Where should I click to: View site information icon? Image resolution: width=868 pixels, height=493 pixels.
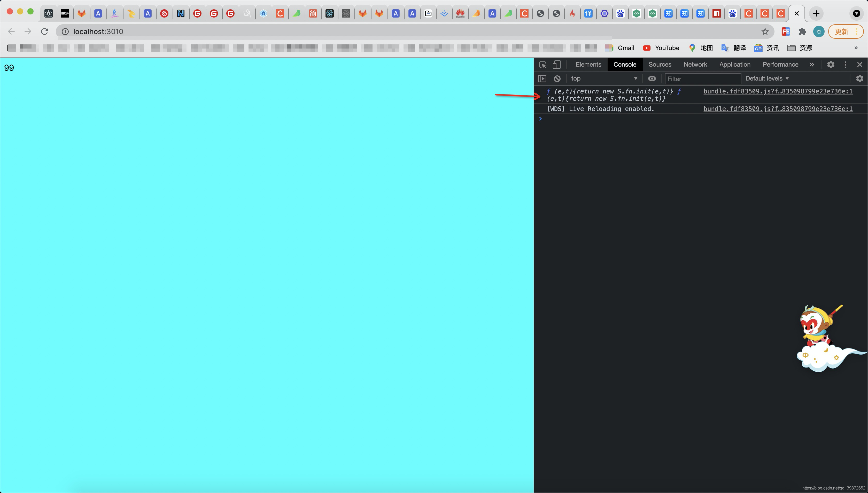pos(65,31)
